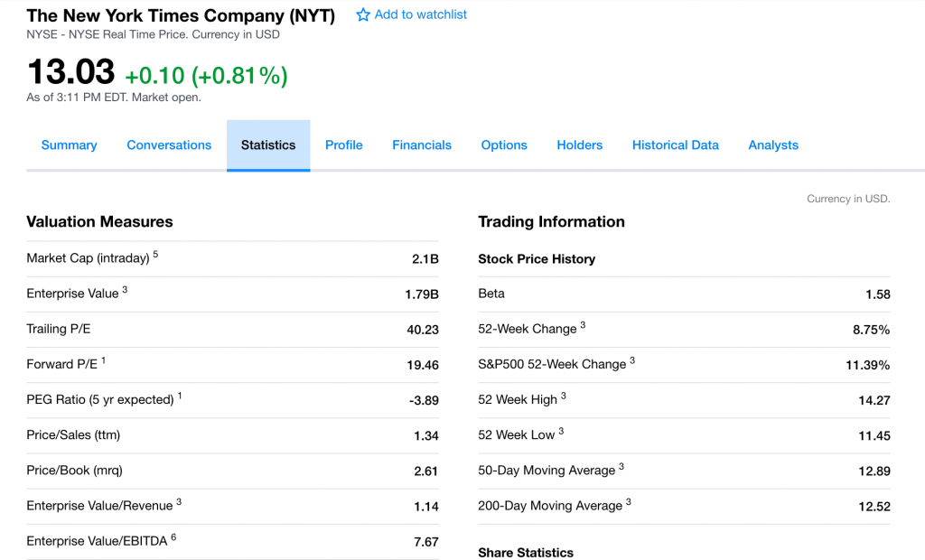Click the Enterprise Value value 1.79B
Image resolution: width=925 pixels, height=560 pixels.
click(422, 294)
